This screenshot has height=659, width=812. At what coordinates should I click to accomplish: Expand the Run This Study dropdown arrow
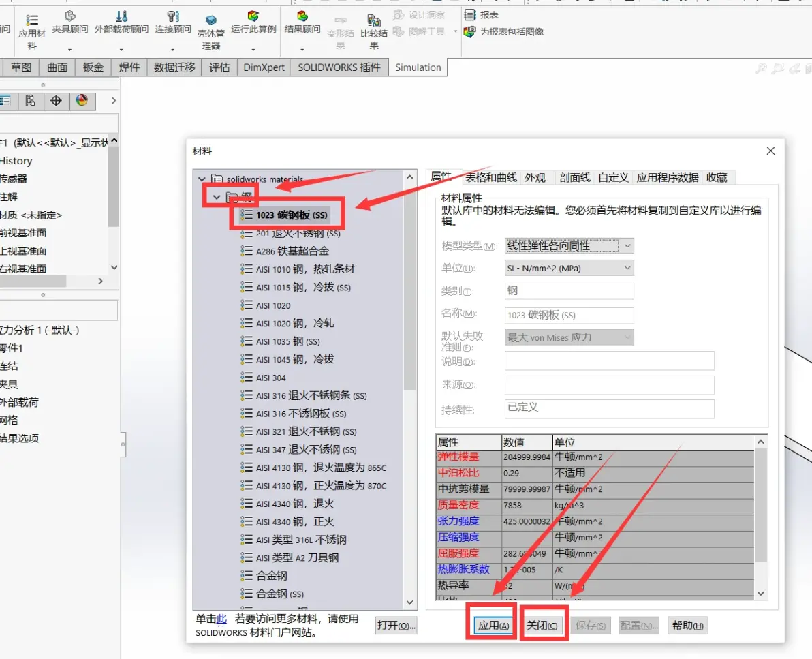pos(253,50)
